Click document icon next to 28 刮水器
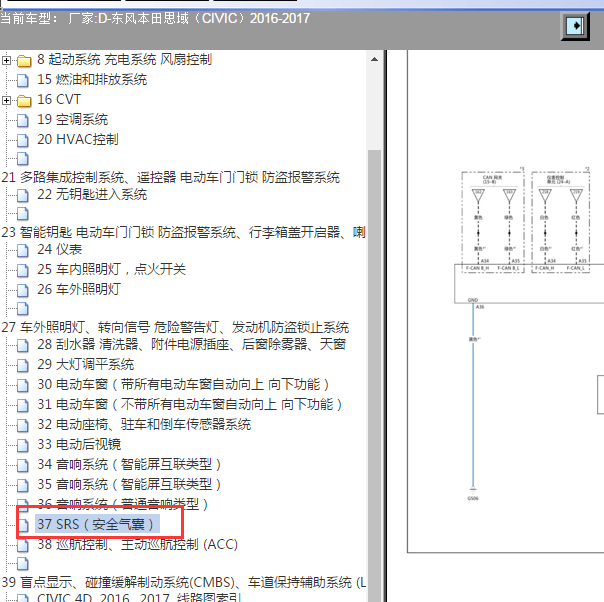Image resolution: width=604 pixels, height=602 pixels. [x=23, y=345]
